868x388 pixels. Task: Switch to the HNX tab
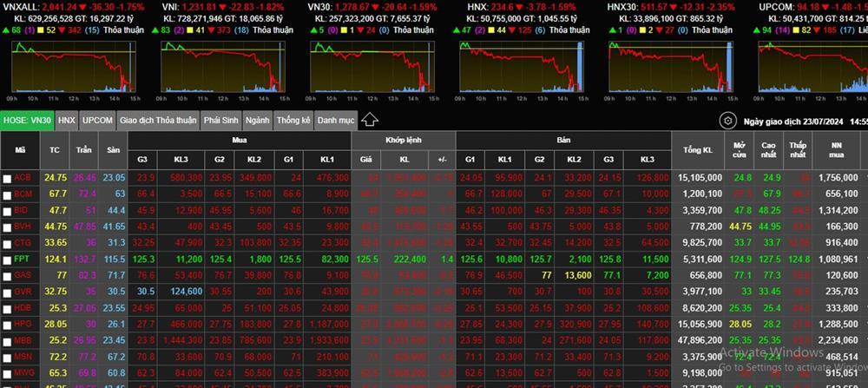tap(67, 120)
